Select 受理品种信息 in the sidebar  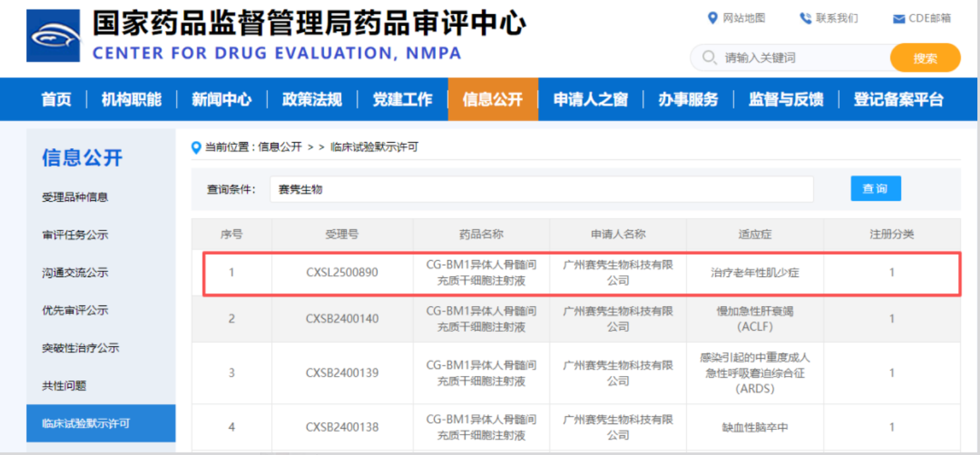[x=74, y=197]
